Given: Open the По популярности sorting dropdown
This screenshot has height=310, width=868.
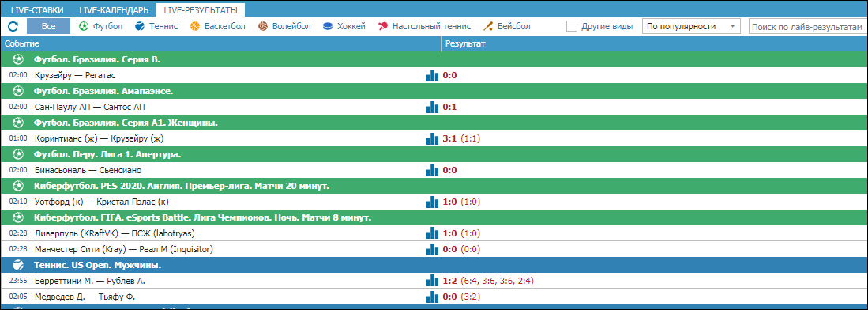Looking at the screenshot, I should pos(691,26).
